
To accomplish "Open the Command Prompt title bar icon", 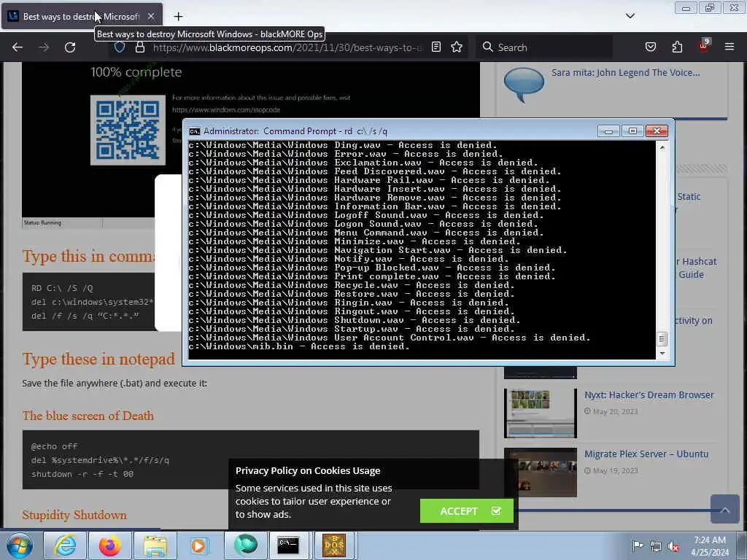I will click(194, 131).
